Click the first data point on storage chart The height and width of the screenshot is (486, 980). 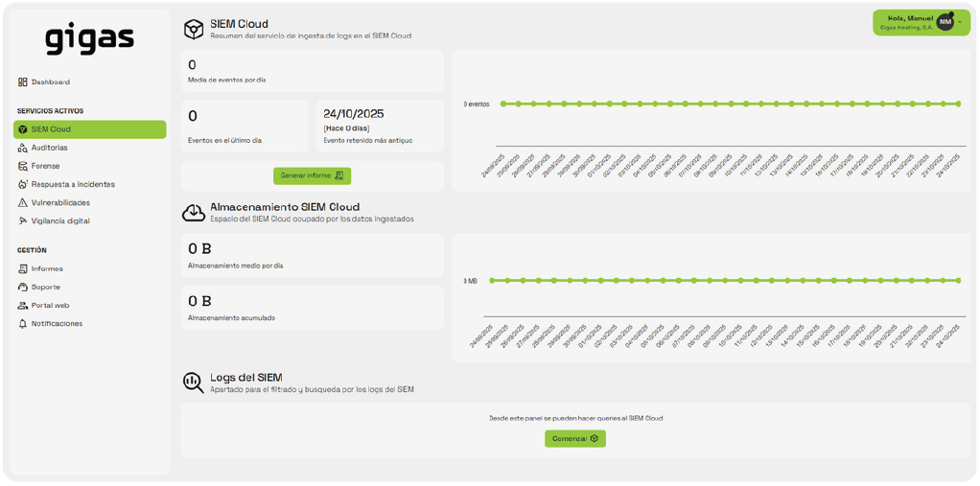(492, 281)
